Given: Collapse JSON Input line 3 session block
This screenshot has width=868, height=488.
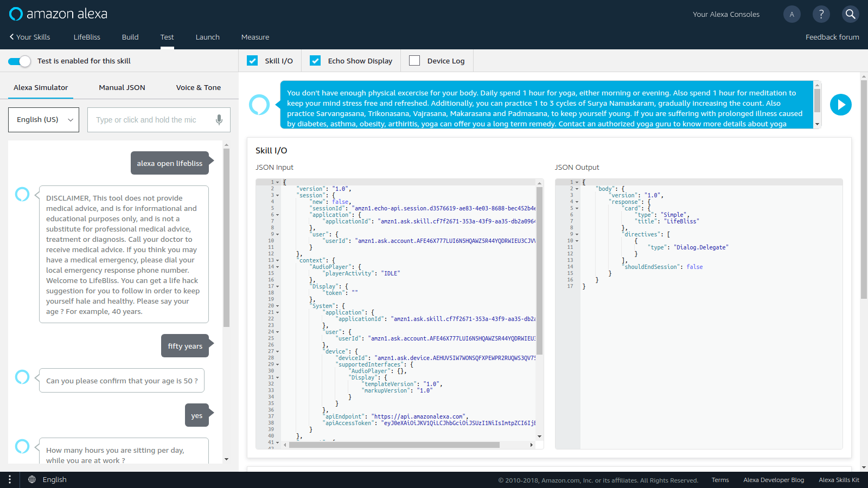Looking at the screenshot, I should pos(278,195).
